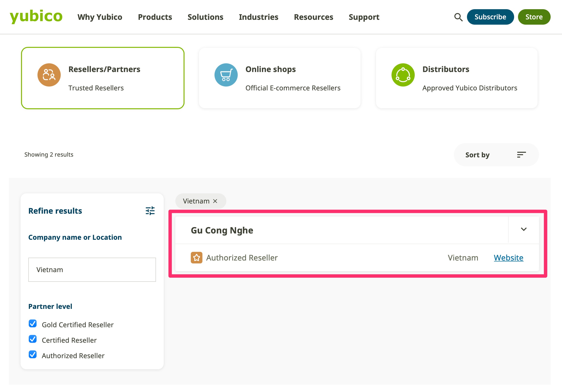Click the Vietnam country label in result row
Screen dimensions: 562x392
click(463, 258)
